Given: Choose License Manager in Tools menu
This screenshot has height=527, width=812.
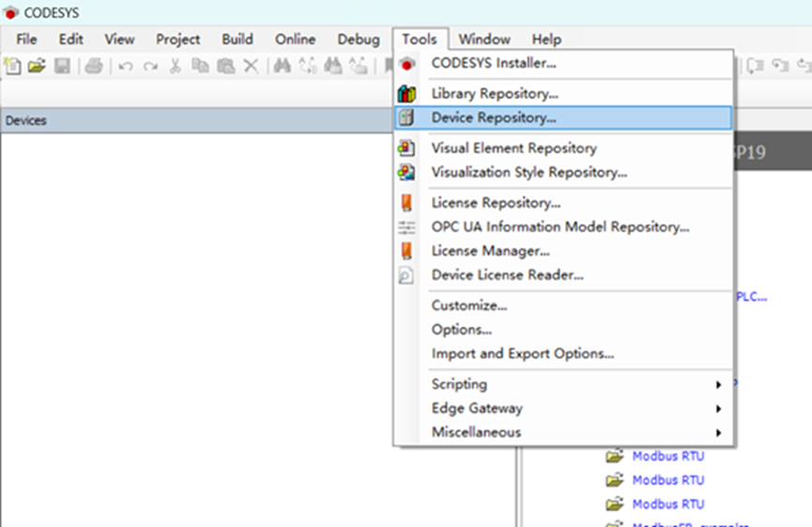Looking at the screenshot, I should point(490,251).
